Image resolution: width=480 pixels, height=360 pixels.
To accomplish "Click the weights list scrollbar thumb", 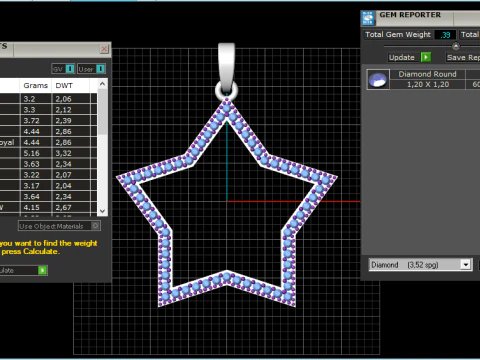I will (102, 112).
